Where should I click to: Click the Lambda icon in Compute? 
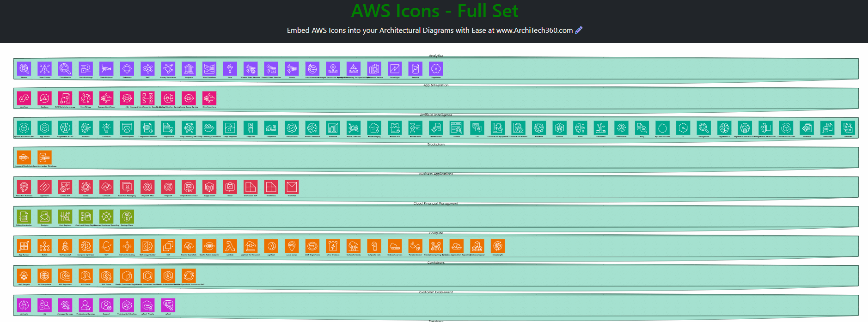(230, 246)
